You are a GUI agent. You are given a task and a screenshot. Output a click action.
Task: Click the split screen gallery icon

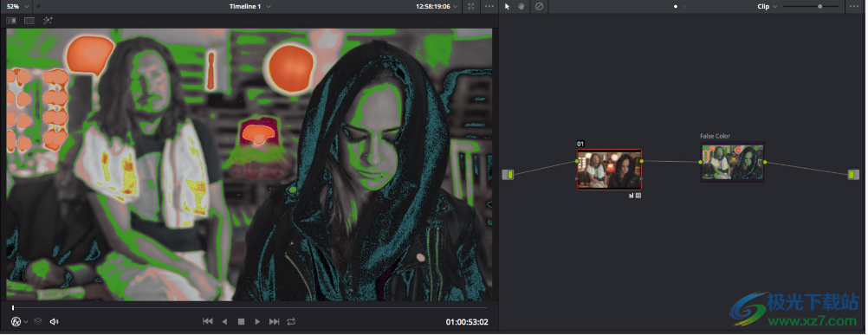point(29,21)
